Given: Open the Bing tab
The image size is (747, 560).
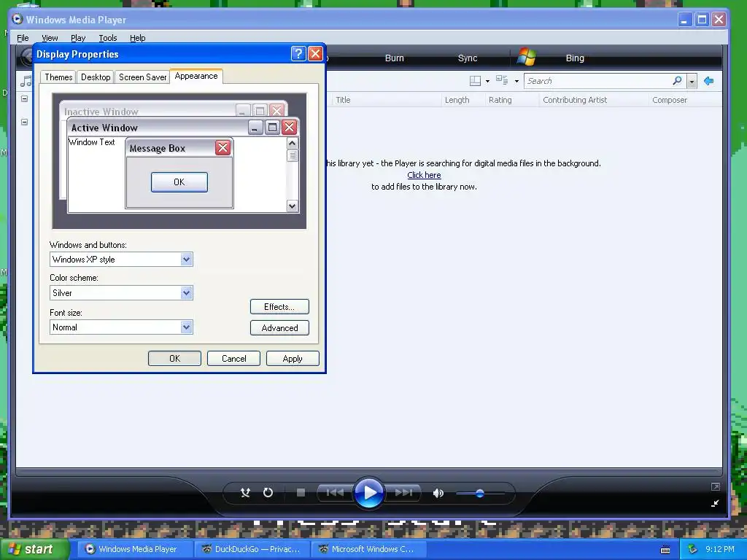Looking at the screenshot, I should 575,58.
